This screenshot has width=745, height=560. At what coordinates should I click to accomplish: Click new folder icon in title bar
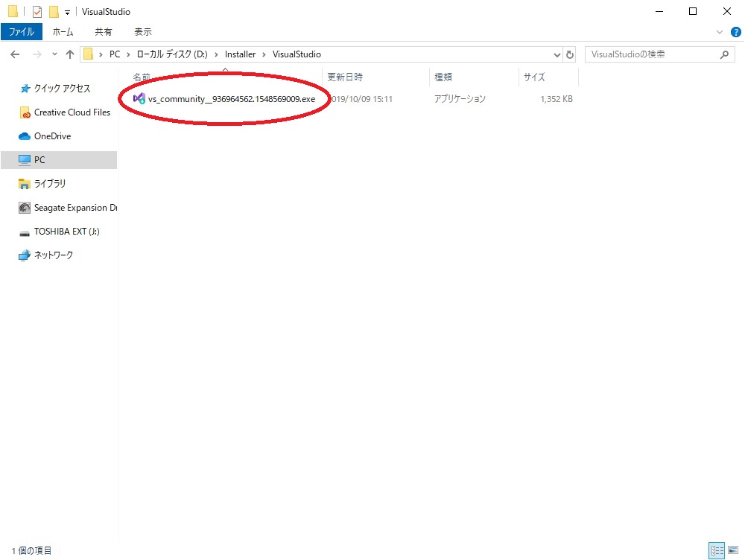[54, 11]
